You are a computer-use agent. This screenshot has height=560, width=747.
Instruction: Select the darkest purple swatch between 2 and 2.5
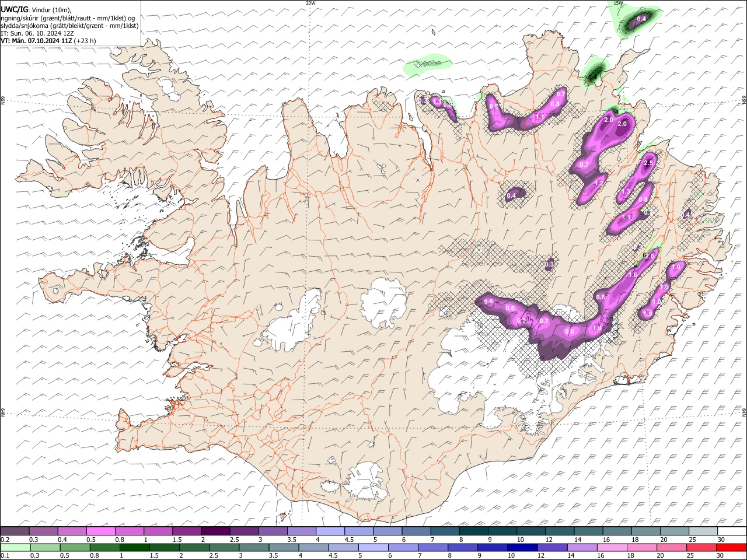pyautogui.click(x=215, y=531)
